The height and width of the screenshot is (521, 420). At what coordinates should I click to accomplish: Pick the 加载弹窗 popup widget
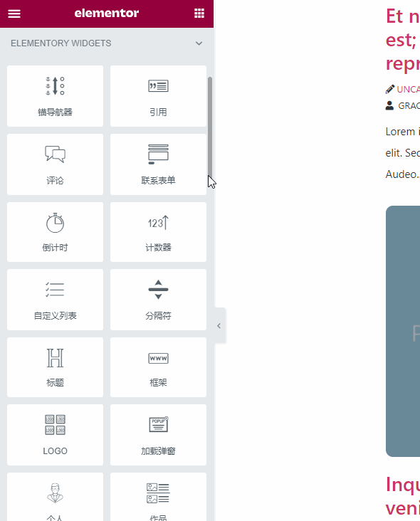tap(158, 435)
